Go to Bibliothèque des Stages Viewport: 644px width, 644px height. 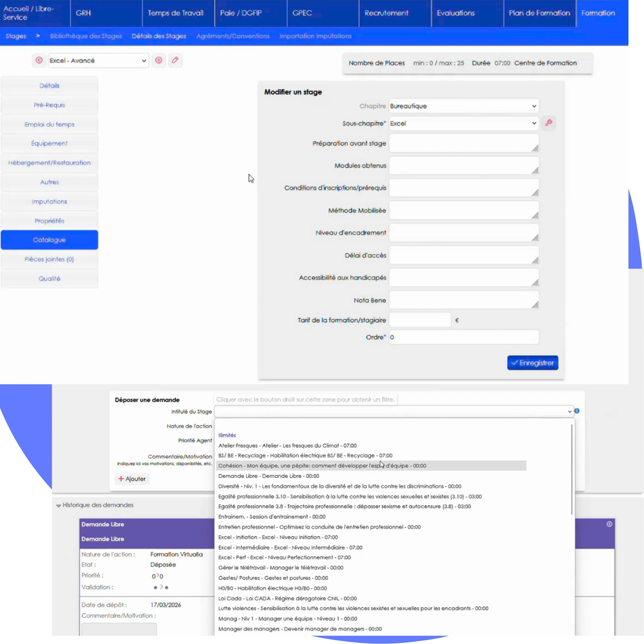pyautogui.click(x=86, y=36)
